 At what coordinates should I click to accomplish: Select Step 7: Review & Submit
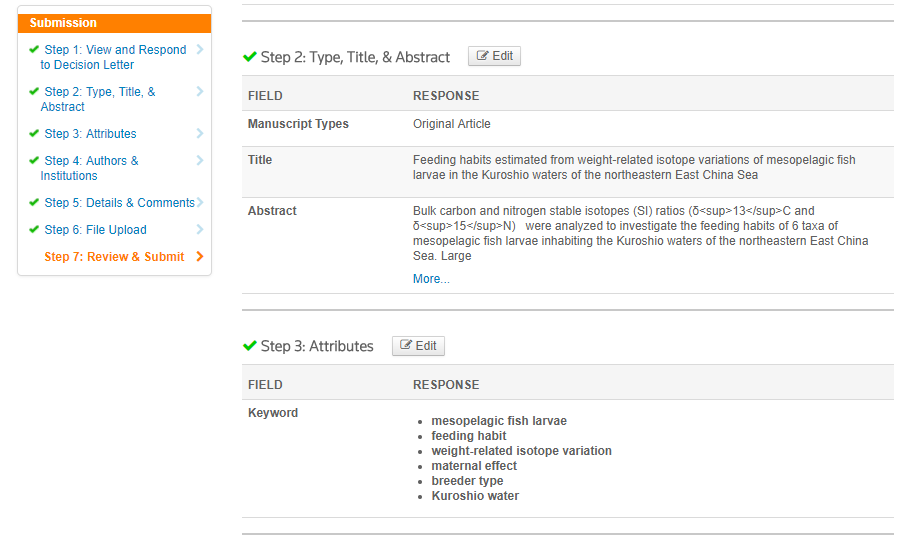(114, 257)
